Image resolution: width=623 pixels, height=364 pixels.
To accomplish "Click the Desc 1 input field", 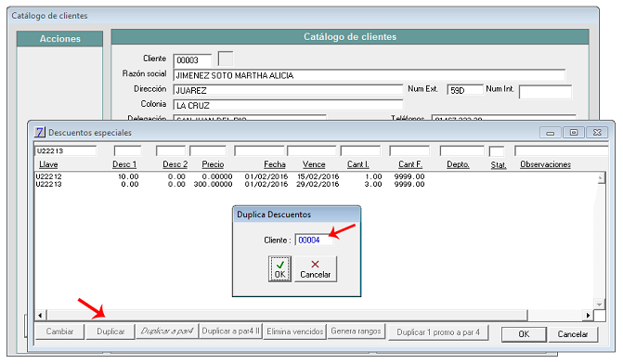I will (x=127, y=151).
